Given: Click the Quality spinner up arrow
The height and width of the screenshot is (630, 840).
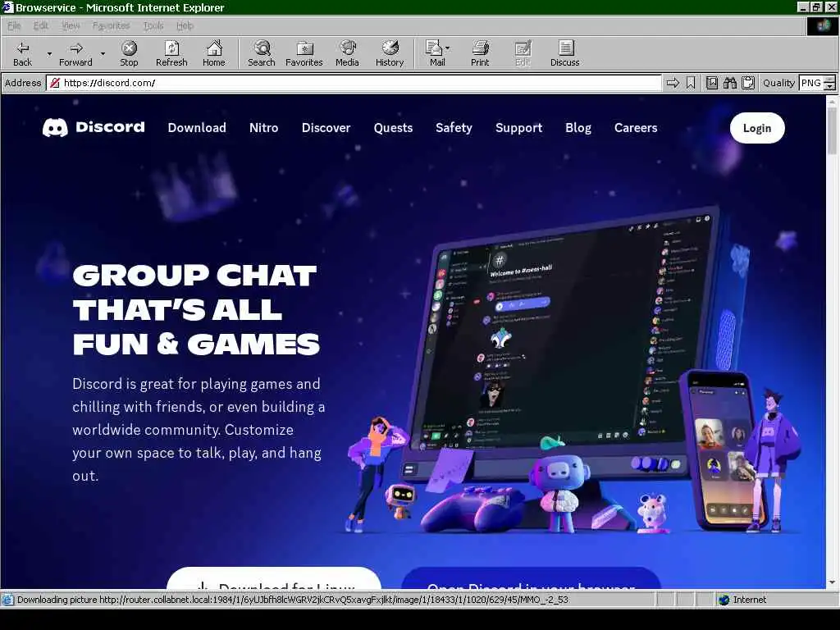Looking at the screenshot, I should pos(830,80).
